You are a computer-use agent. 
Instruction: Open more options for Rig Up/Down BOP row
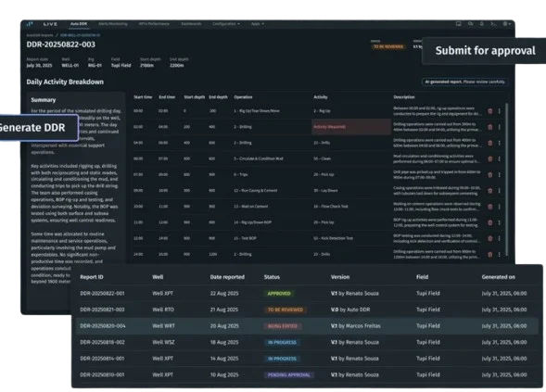click(500, 222)
